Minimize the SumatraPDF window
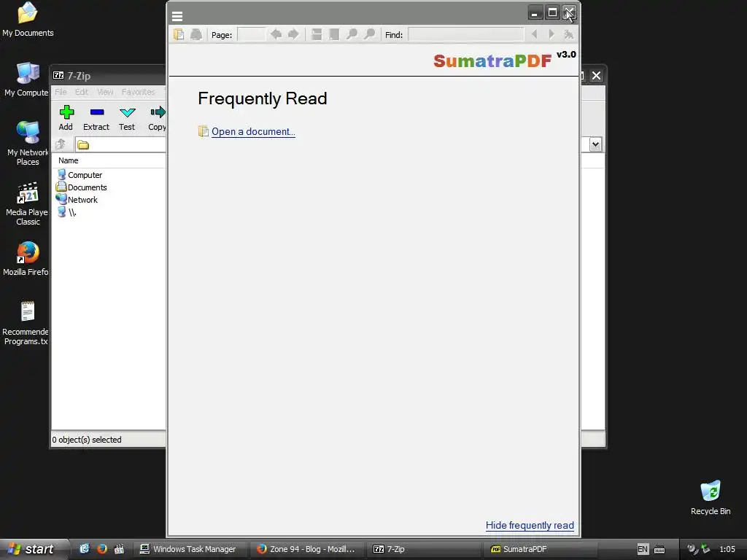Image resolution: width=747 pixels, height=560 pixels. click(535, 13)
